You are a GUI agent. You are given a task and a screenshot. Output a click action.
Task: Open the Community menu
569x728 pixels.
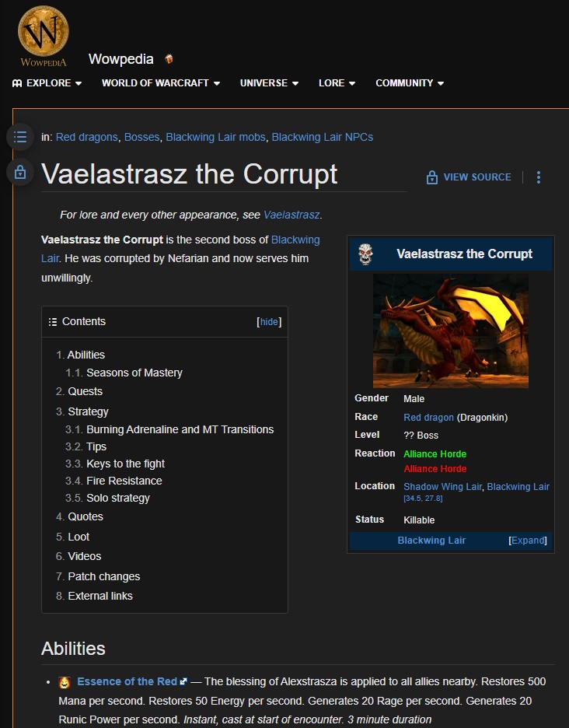click(x=410, y=83)
